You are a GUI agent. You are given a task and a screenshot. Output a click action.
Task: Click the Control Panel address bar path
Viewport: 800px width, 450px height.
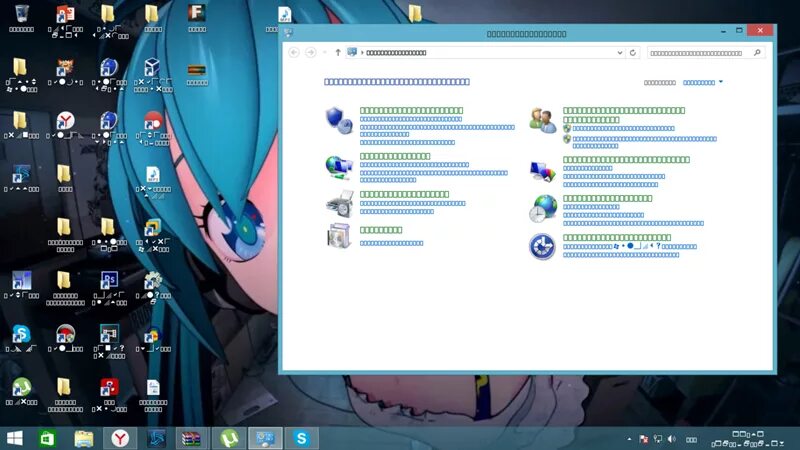coord(396,53)
